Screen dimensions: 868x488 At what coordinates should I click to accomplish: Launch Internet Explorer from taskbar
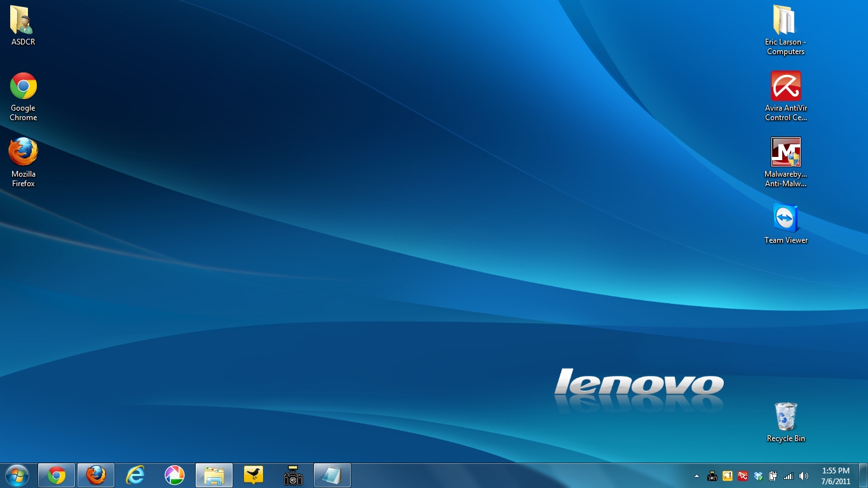click(x=135, y=475)
